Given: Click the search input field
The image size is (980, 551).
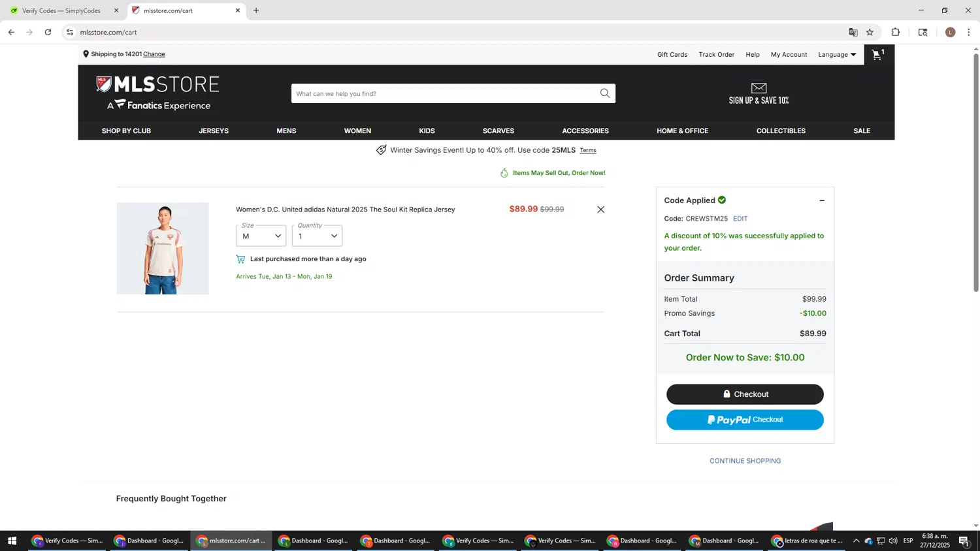Looking at the screenshot, I should (x=444, y=93).
